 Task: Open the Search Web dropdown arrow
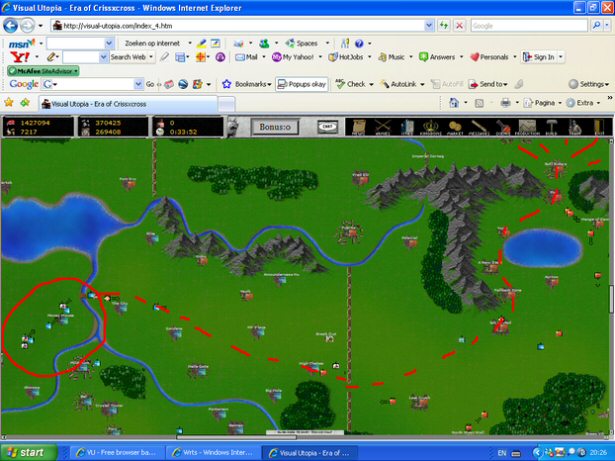tap(151, 57)
